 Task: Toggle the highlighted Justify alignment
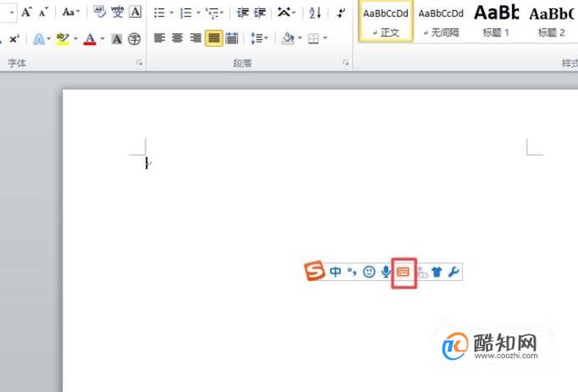(214, 38)
